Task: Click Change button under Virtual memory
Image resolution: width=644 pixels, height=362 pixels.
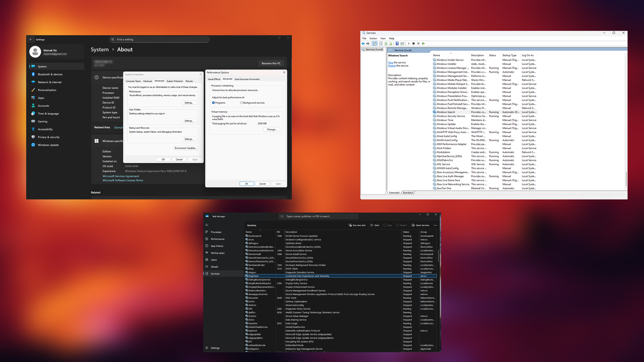Action: [x=272, y=129]
